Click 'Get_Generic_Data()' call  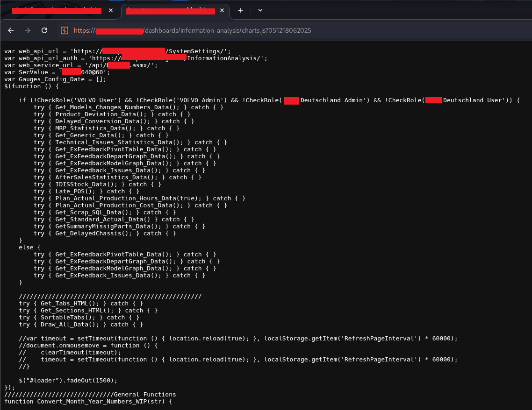coord(90,135)
